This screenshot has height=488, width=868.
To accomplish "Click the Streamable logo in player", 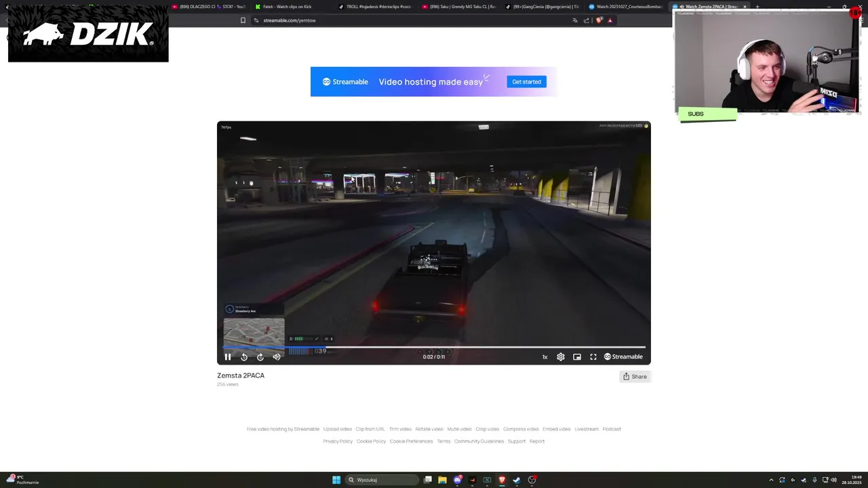I will [623, 357].
